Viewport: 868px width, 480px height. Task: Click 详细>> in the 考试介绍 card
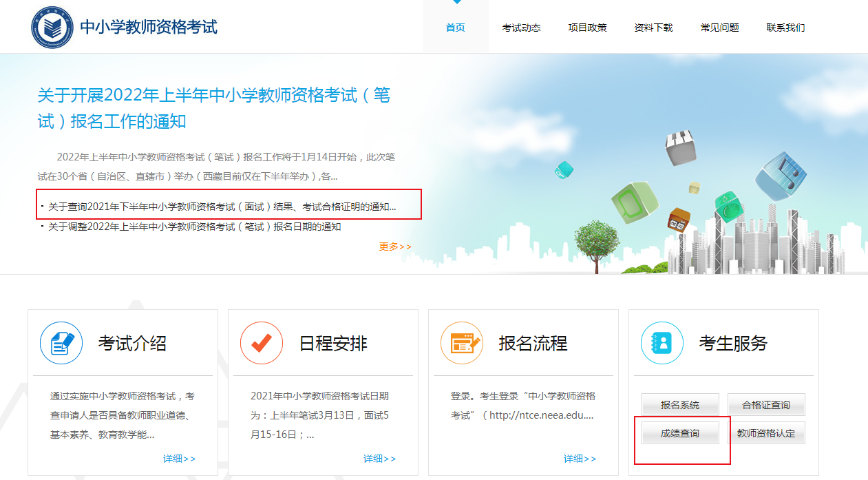pos(179,459)
